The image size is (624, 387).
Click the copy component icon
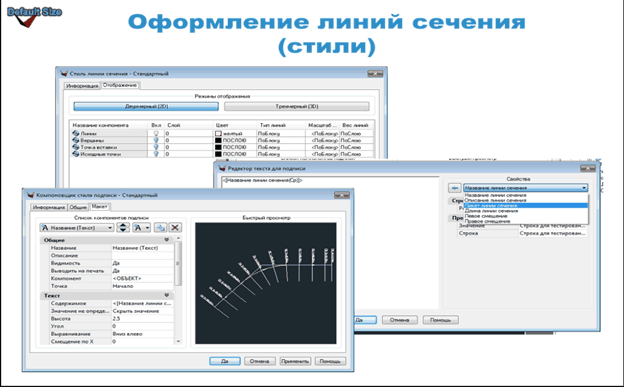tap(160, 227)
